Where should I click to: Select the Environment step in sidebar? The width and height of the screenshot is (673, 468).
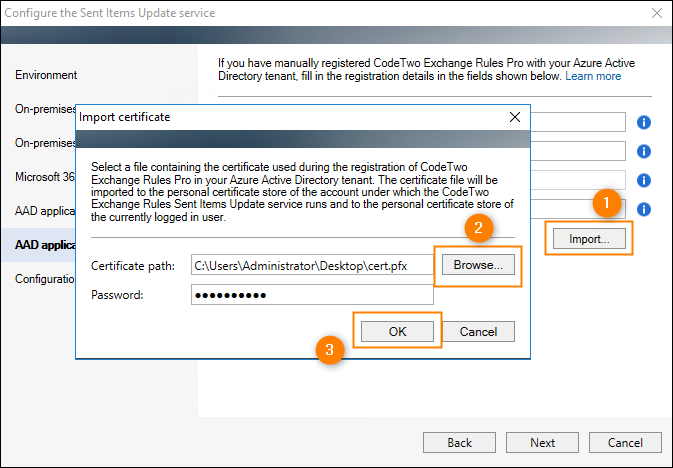tap(46, 75)
